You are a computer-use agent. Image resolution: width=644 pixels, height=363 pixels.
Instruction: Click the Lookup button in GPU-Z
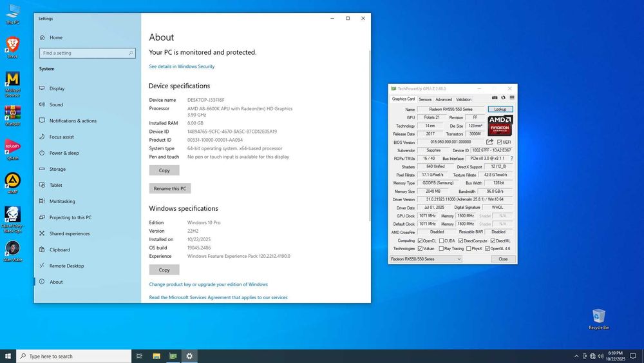click(500, 110)
